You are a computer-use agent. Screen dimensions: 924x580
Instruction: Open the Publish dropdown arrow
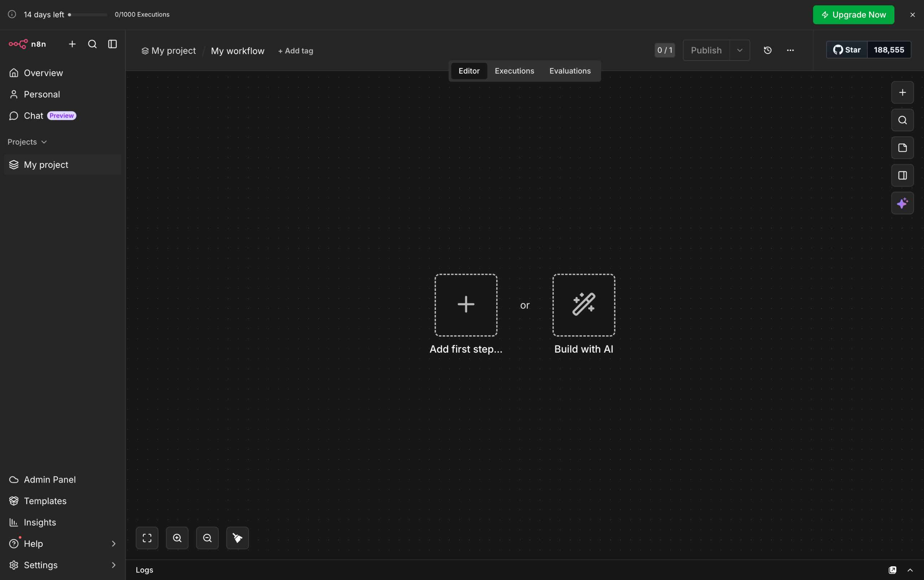click(740, 50)
